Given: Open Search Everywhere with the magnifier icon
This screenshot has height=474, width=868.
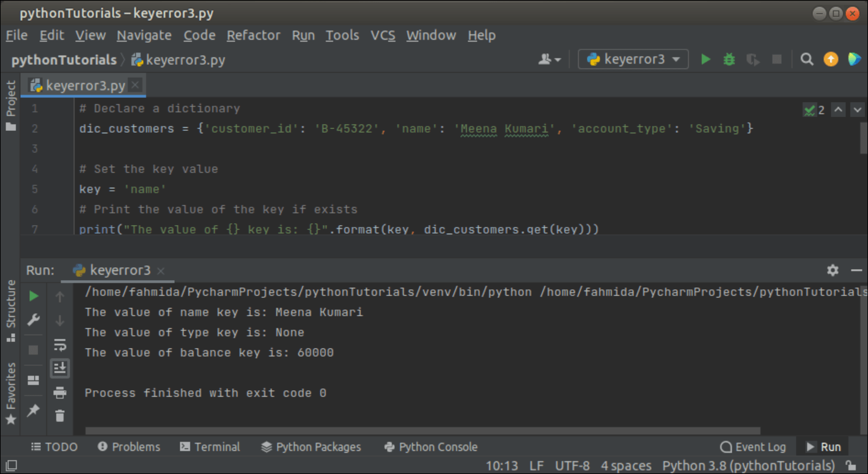Looking at the screenshot, I should 807,59.
